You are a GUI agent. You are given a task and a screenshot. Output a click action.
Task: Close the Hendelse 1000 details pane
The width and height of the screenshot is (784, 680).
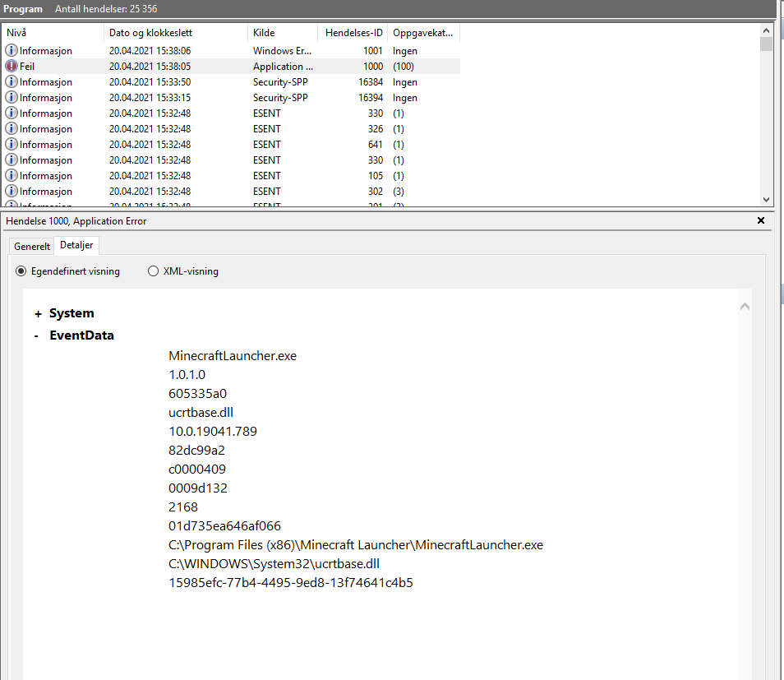(x=760, y=220)
